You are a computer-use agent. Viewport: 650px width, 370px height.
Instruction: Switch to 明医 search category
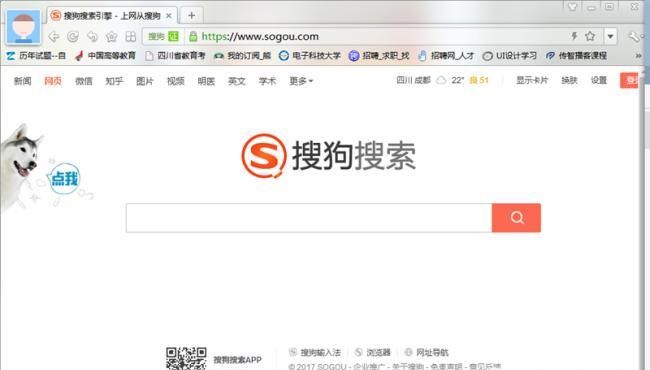click(206, 81)
